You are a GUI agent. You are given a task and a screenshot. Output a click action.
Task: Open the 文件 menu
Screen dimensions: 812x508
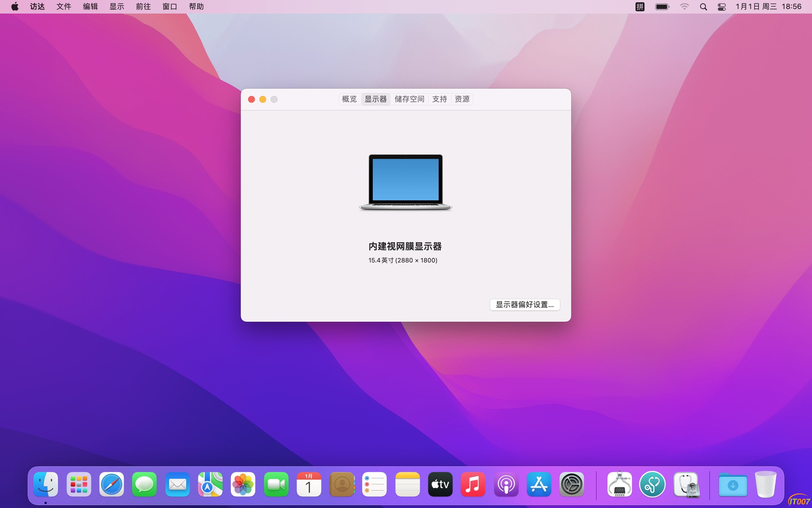click(x=64, y=6)
